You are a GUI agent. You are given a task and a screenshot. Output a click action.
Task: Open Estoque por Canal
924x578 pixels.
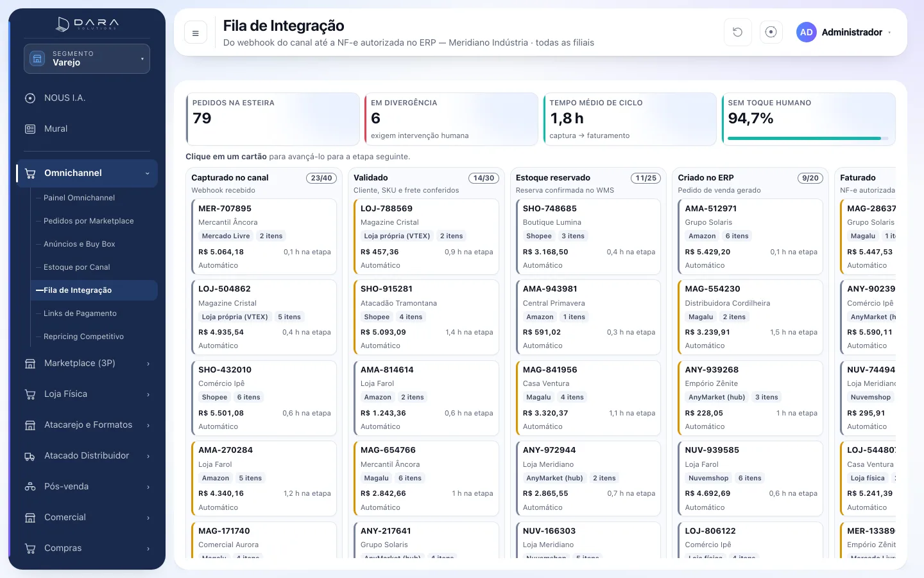[x=94, y=267]
